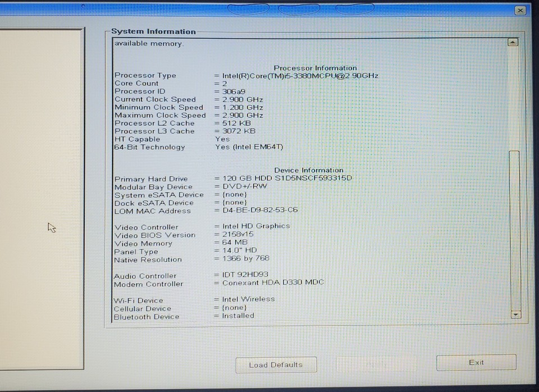The height and width of the screenshot is (392, 539).
Task: Click the Load Defaults button
Action: pos(276,364)
